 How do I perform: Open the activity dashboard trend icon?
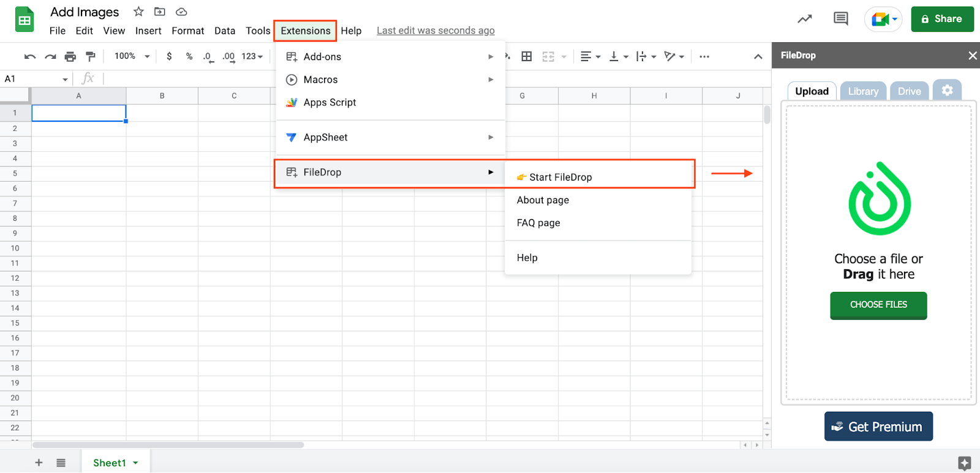pyautogui.click(x=805, y=19)
